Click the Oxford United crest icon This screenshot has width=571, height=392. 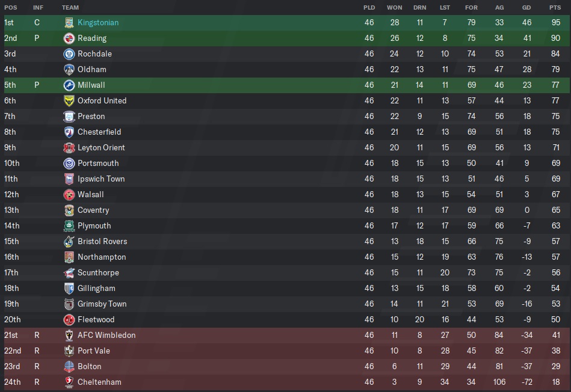69,101
